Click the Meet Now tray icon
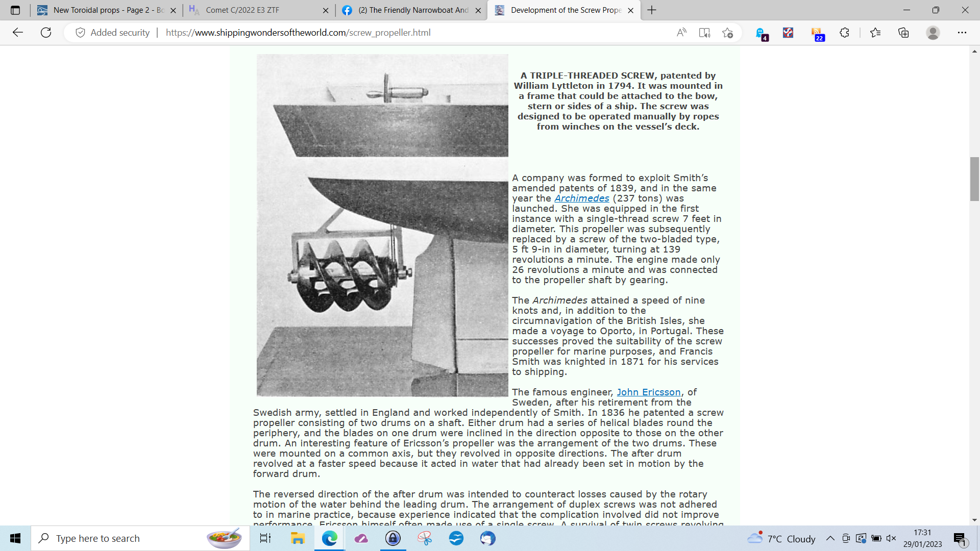Screen dimensions: 980x551 (846, 538)
